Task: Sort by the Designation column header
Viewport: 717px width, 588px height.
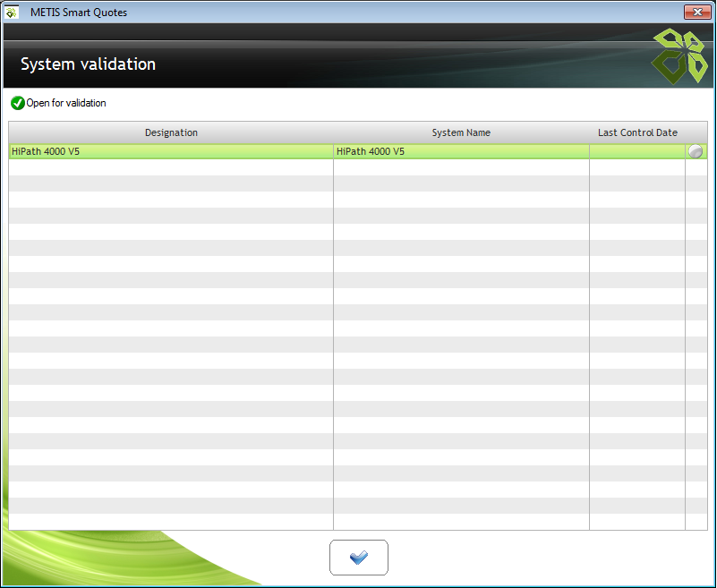Action: 171,132
